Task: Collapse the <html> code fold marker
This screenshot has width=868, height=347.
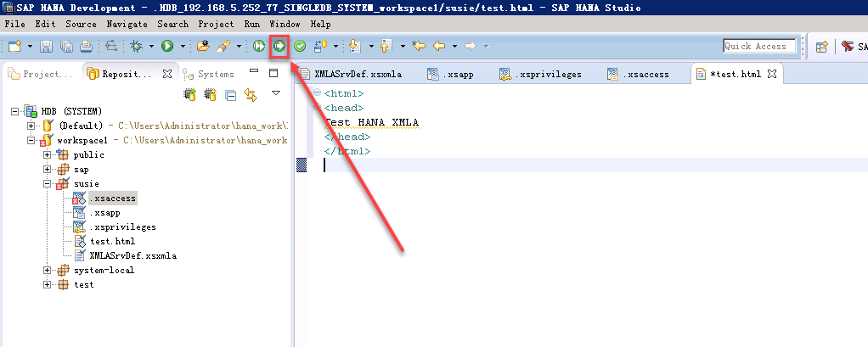Action: coord(317,92)
